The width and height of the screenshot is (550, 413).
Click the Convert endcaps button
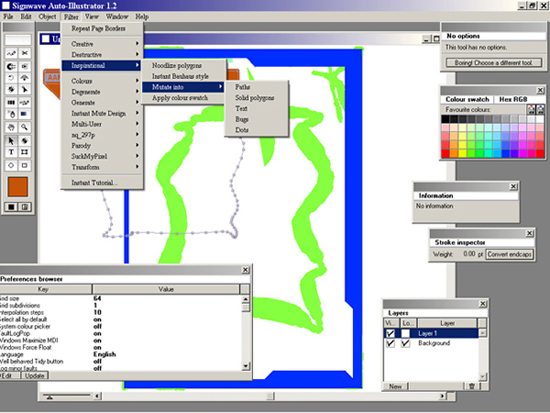point(509,254)
